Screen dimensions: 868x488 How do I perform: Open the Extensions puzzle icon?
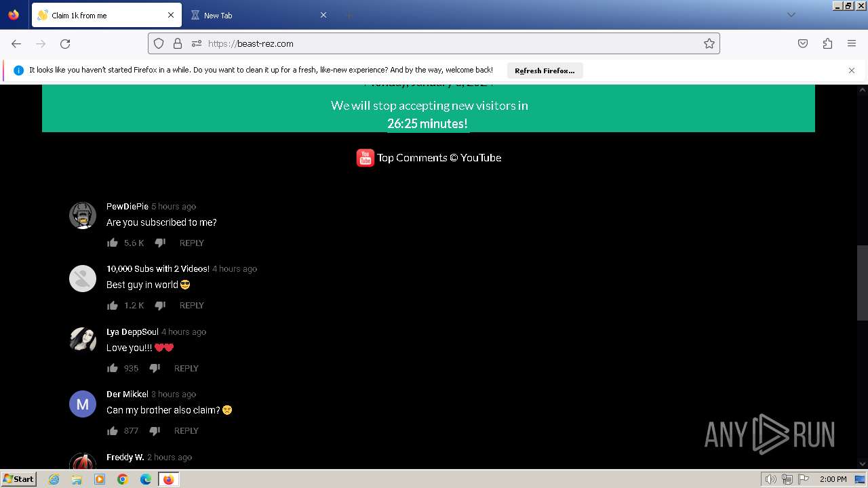(x=827, y=43)
